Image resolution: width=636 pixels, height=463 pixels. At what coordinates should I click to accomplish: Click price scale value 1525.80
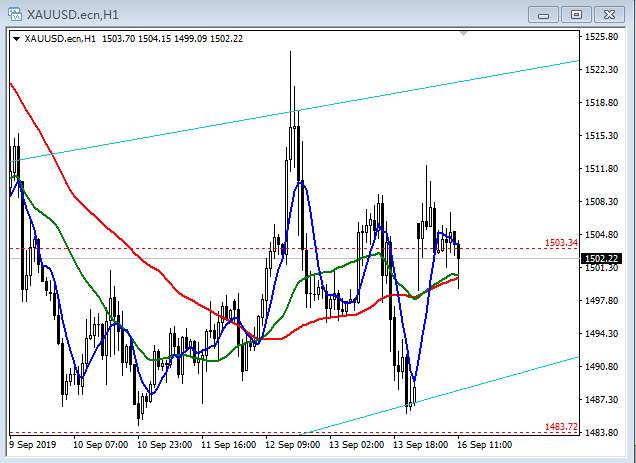click(x=602, y=37)
